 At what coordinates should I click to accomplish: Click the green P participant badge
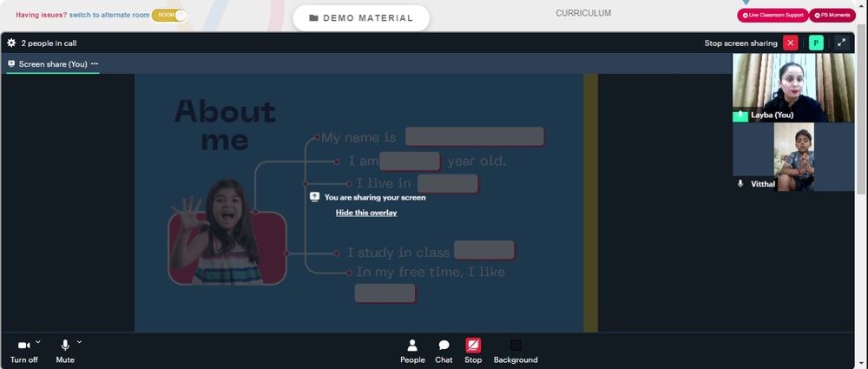(816, 43)
